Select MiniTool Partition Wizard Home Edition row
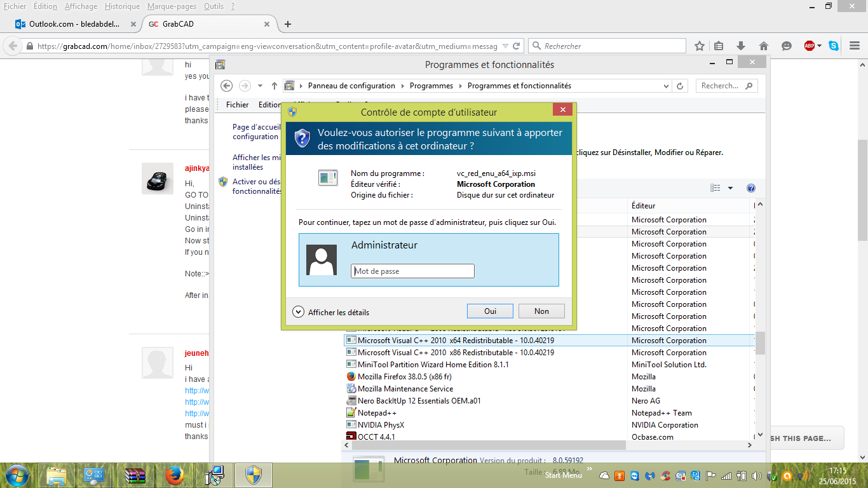 (x=550, y=365)
